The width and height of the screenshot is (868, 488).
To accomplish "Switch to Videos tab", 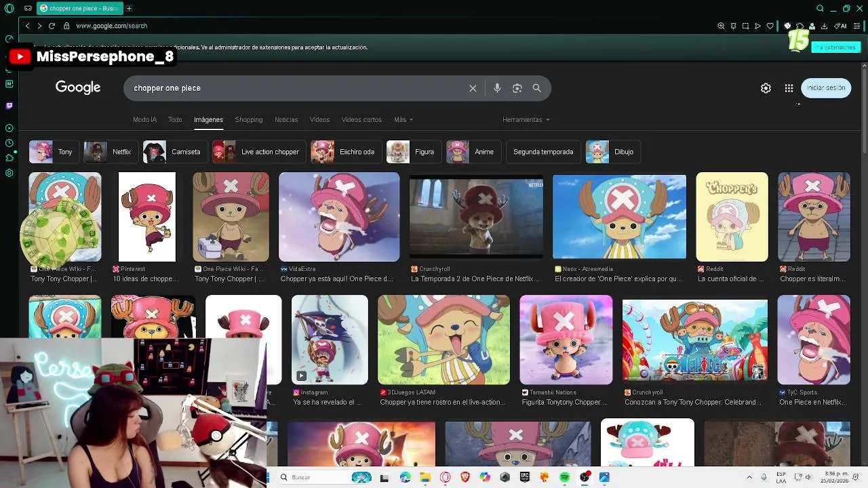I will [319, 119].
